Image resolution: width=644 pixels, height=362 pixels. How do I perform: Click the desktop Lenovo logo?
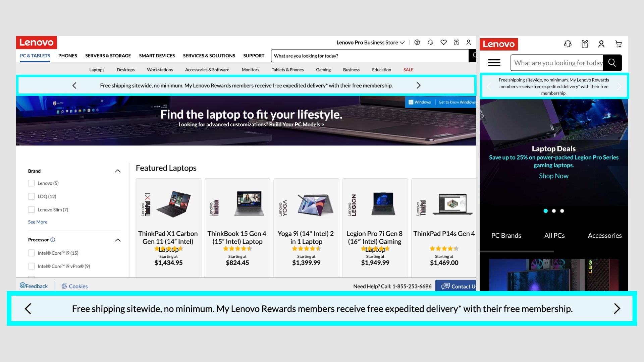point(37,43)
